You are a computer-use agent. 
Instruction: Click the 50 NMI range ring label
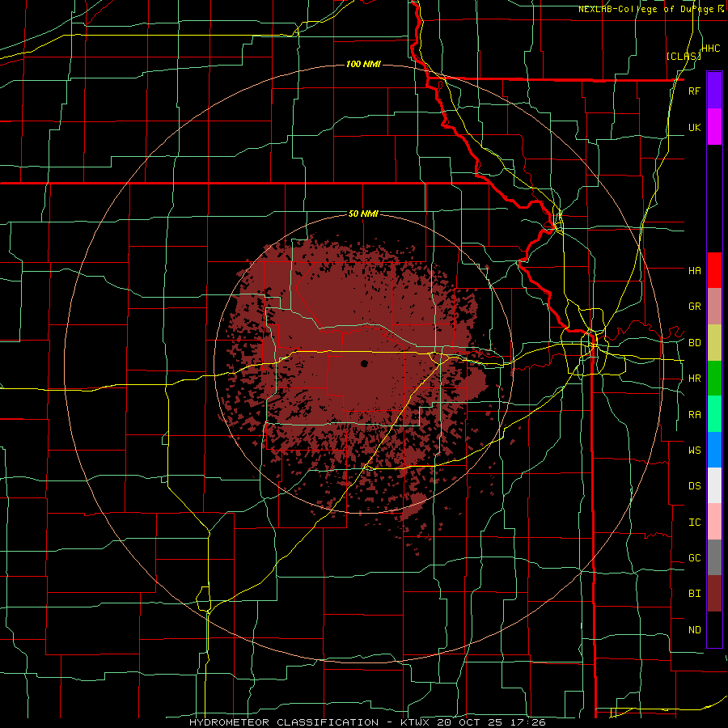(x=363, y=214)
